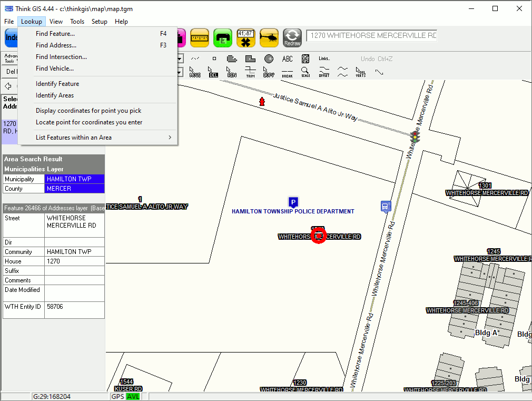Select Locate point for coordinates you enter
Viewport: 532px width, 401px height.
pos(98,122)
